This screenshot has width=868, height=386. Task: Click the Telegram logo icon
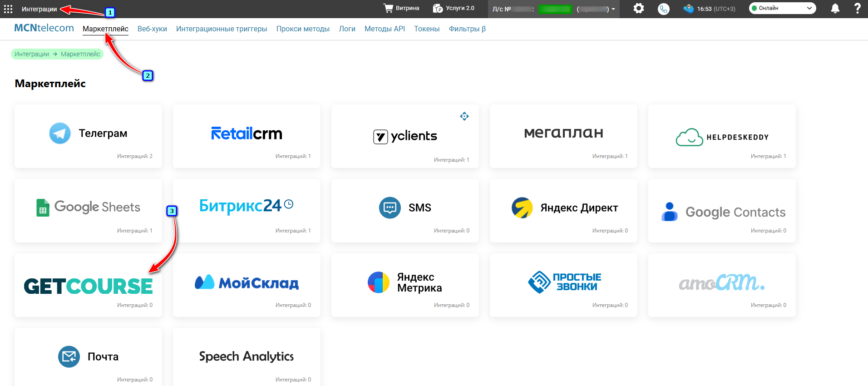point(60,133)
